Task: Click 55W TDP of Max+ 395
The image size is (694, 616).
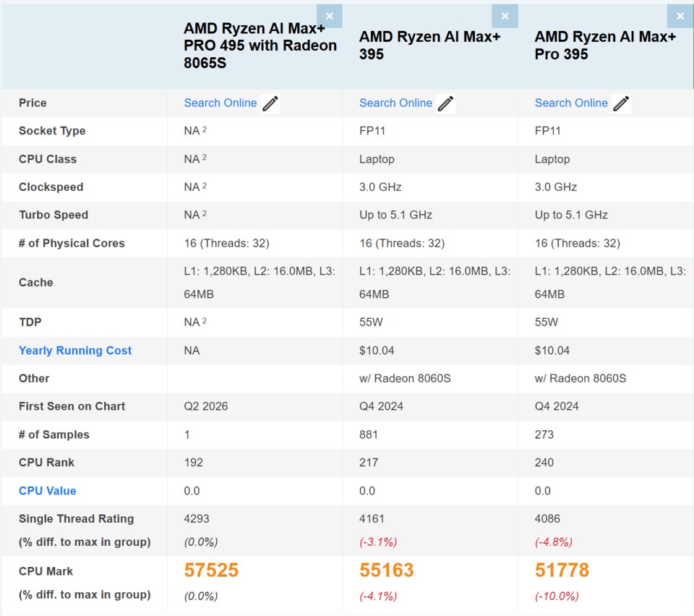Action: tap(371, 322)
